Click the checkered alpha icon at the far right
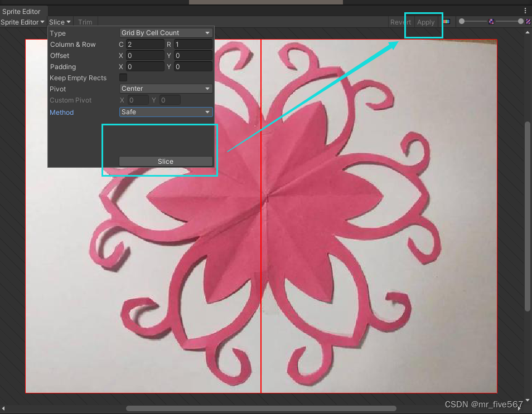The height and width of the screenshot is (414, 532). point(528,22)
